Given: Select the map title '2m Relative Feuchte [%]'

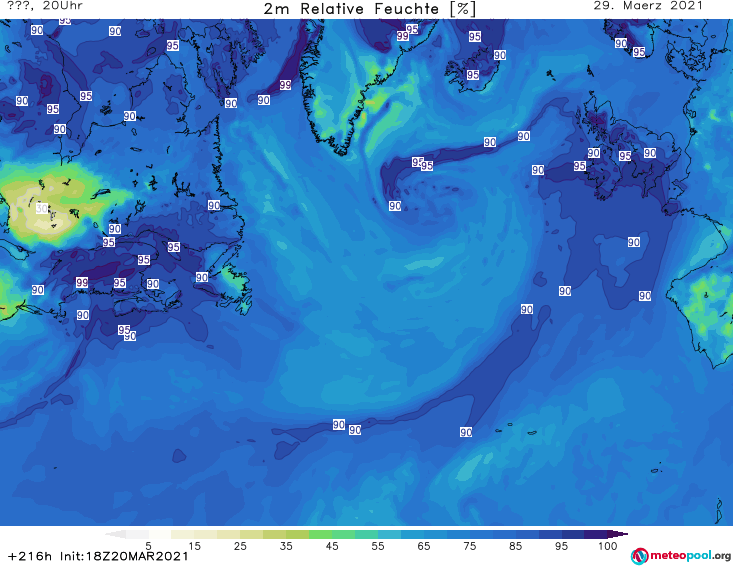Looking at the screenshot, I should (x=370, y=9).
